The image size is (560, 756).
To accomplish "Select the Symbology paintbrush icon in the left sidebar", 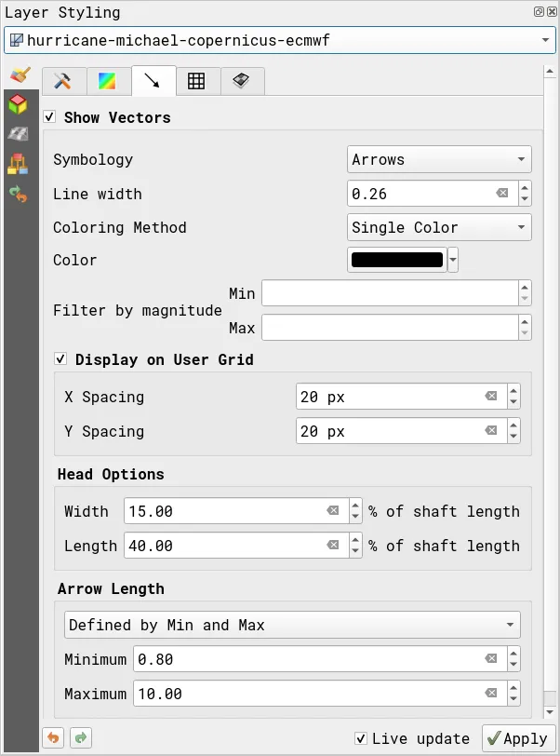I will click(x=20, y=74).
